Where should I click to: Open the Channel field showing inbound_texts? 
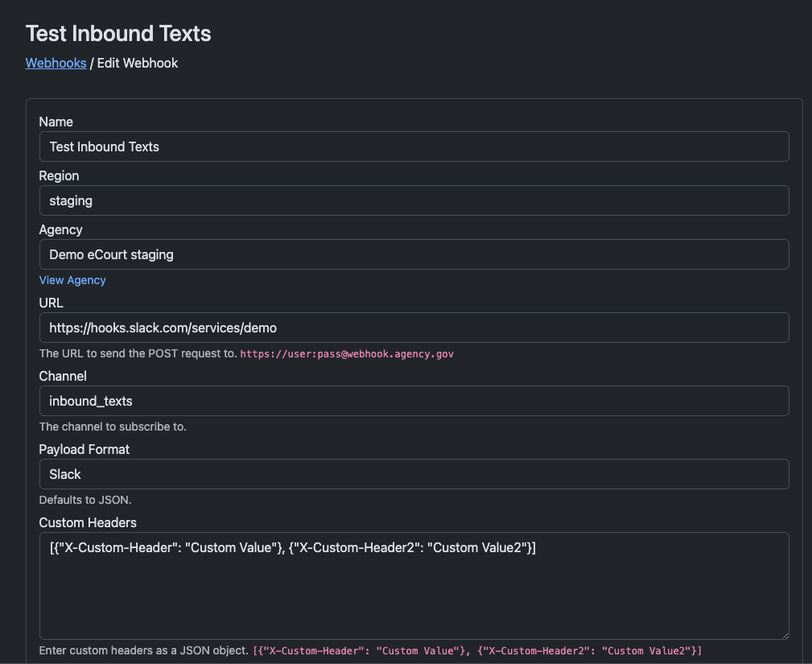(414, 401)
